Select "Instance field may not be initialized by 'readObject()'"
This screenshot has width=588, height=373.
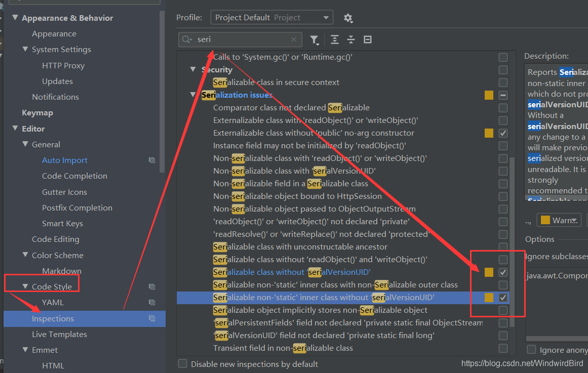click(309, 146)
